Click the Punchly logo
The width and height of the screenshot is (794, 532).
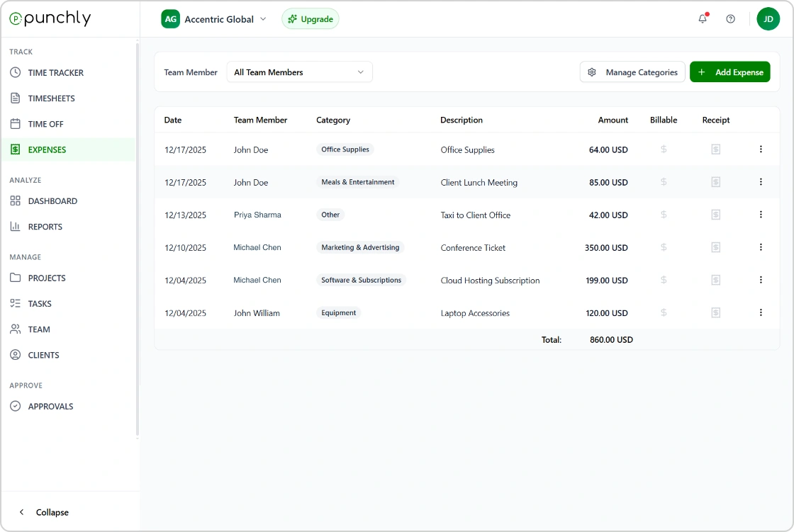[50, 19]
